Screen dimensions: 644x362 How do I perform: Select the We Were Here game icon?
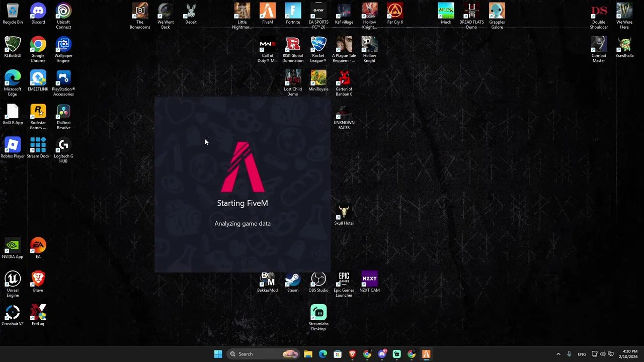624,16
